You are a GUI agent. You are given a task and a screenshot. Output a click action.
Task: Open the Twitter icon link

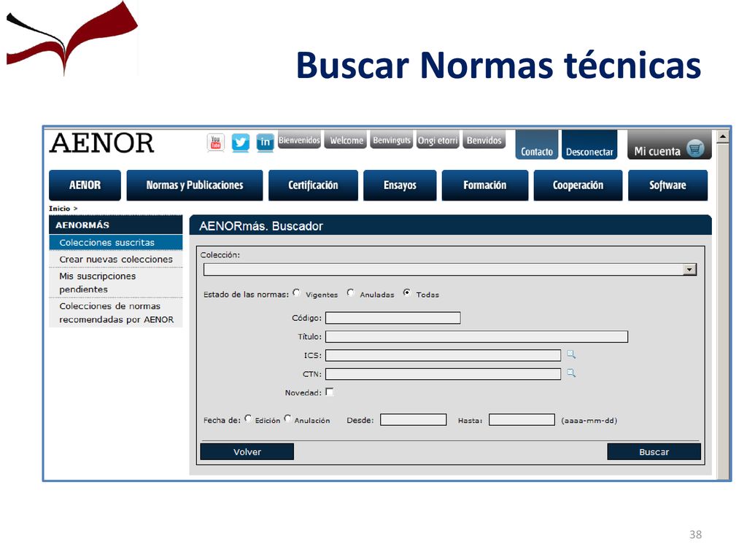click(x=241, y=142)
